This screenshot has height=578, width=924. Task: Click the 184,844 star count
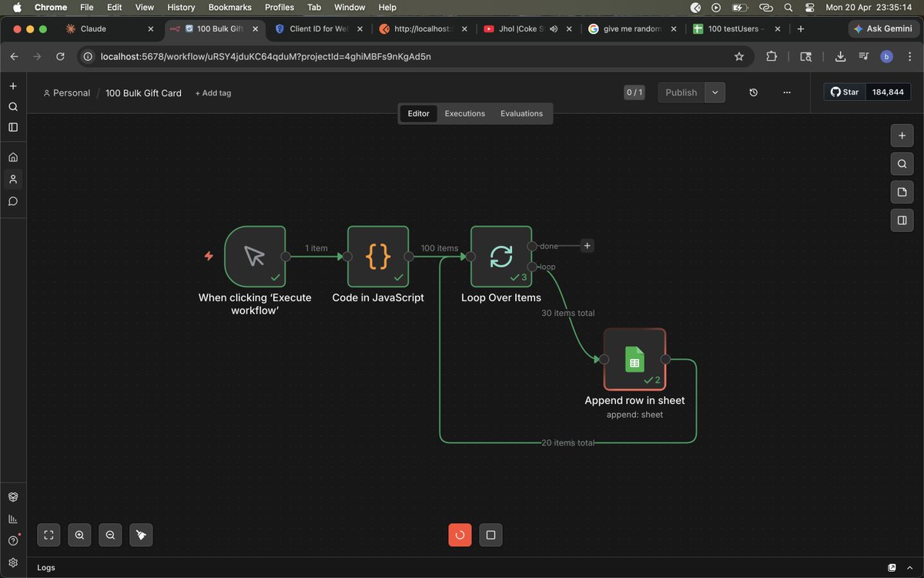(x=888, y=92)
